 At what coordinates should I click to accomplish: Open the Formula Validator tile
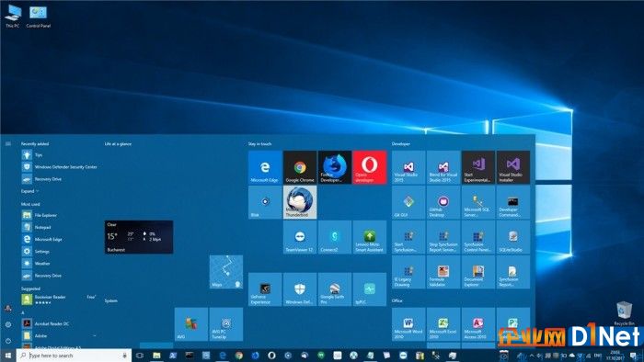[x=443, y=272]
